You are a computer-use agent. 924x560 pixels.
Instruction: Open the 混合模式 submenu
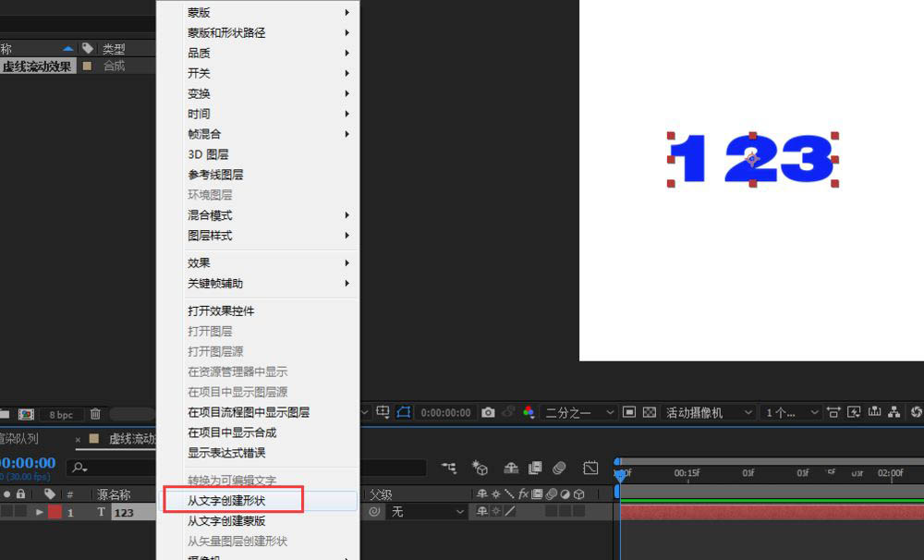tap(207, 215)
